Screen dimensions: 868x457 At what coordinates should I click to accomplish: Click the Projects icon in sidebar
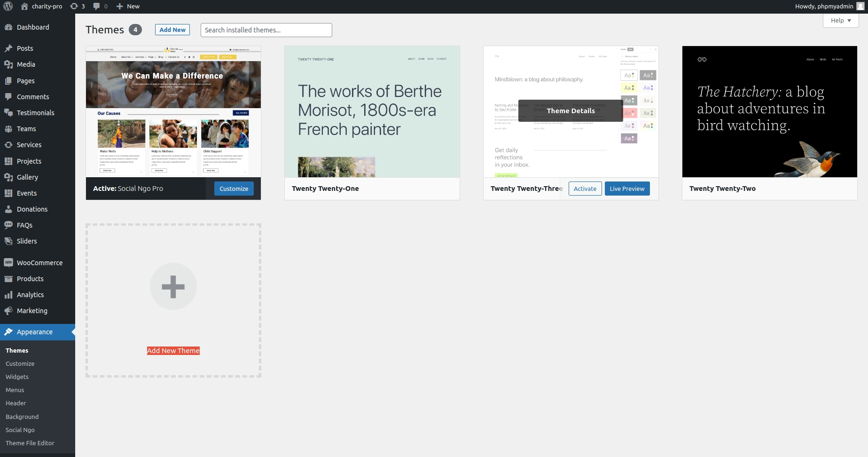8,161
